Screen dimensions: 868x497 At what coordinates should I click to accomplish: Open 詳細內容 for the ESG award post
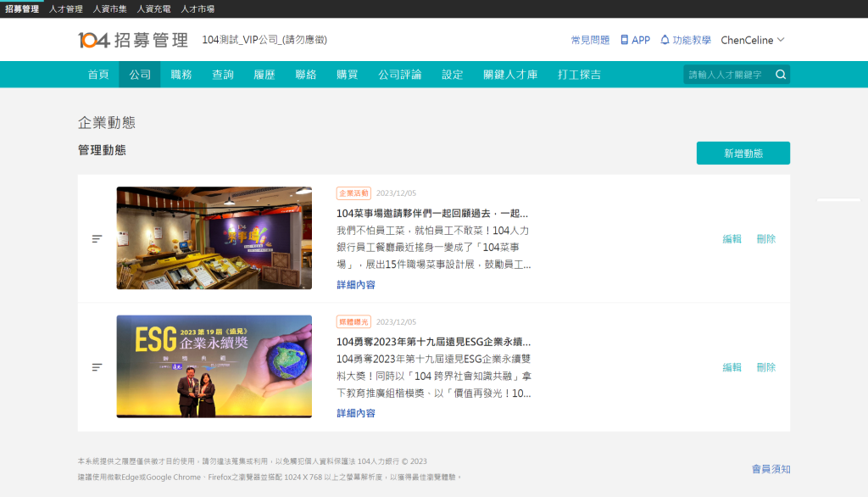point(356,413)
